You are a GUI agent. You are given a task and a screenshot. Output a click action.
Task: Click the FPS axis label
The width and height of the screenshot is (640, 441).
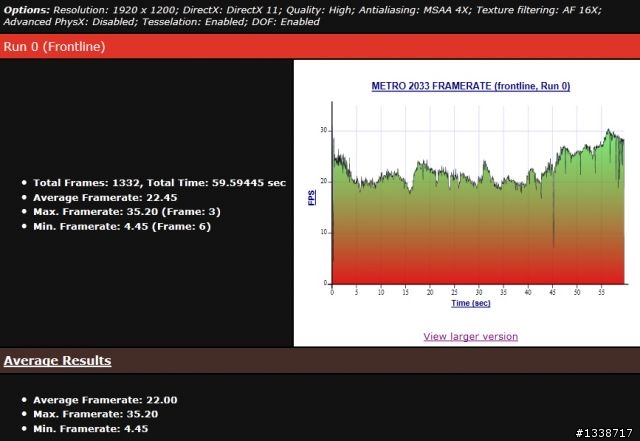pyautogui.click(x=311, y=198)
